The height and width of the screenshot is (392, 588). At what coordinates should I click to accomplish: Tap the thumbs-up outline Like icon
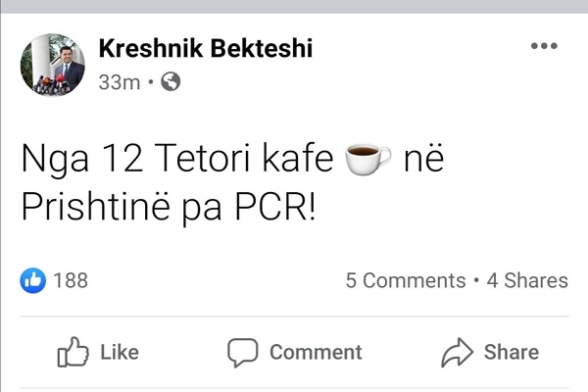tap(73, 352)
